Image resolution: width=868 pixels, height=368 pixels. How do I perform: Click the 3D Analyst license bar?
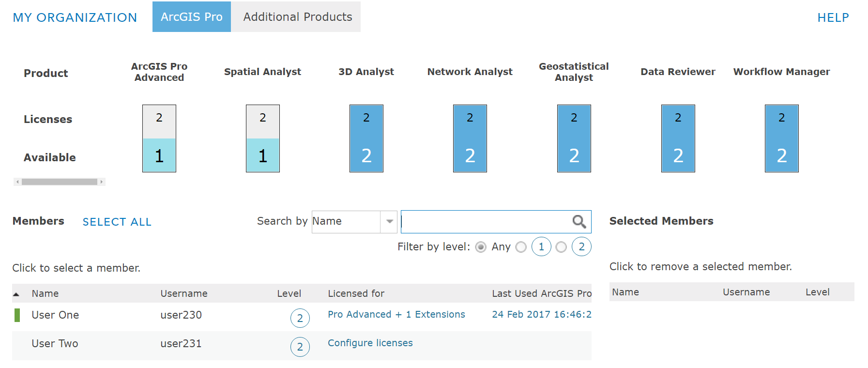[x=366, y=138]
